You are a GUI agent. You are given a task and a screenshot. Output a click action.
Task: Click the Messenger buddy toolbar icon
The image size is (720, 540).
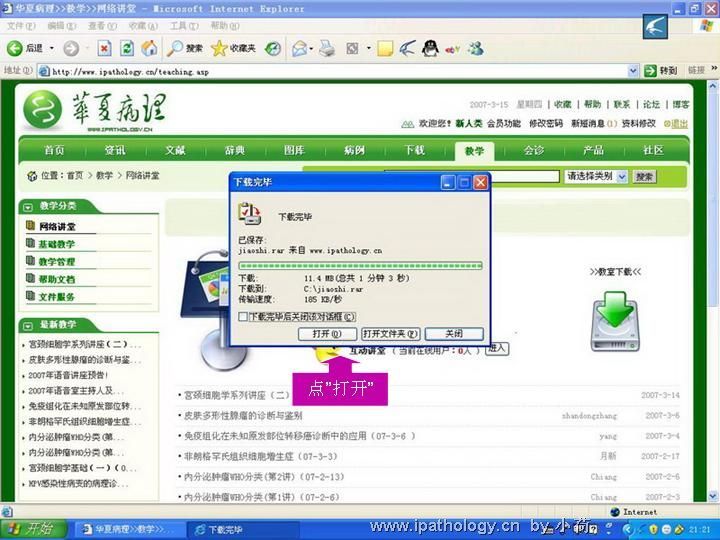pyautogui.click(x=476, y=48)
